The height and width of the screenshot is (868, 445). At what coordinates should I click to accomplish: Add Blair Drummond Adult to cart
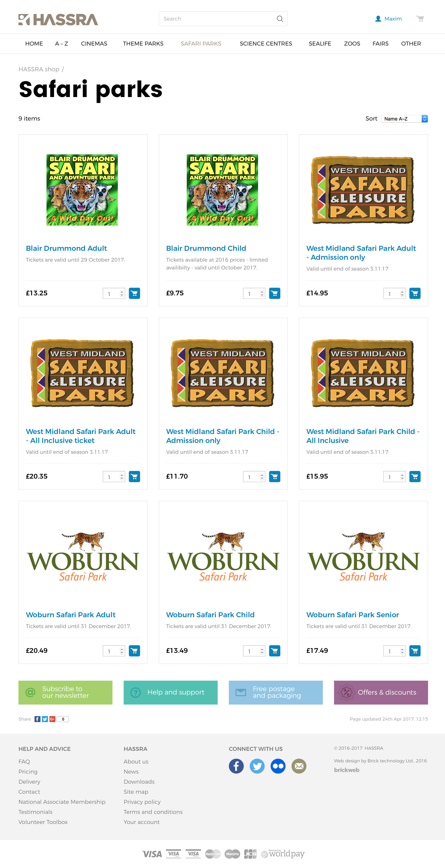pos(134,293)
